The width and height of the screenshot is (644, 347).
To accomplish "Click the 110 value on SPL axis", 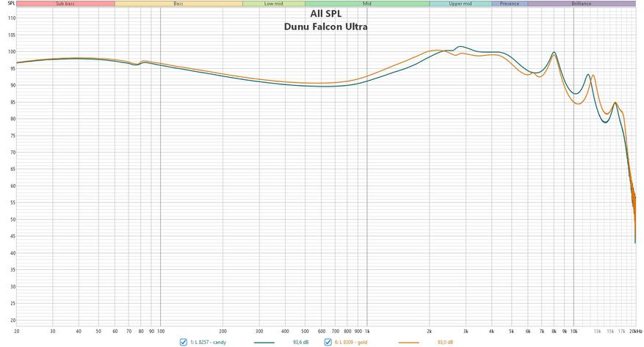I will point(12,18).
